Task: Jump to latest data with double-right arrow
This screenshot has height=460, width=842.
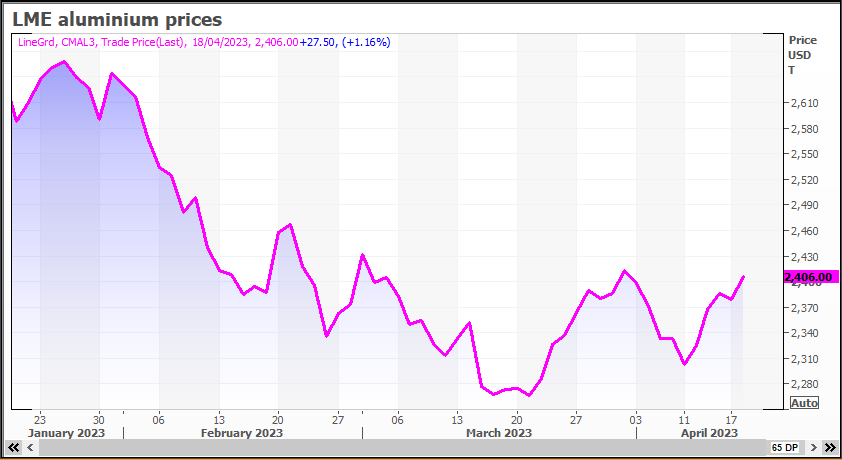Action: [829, 447]
